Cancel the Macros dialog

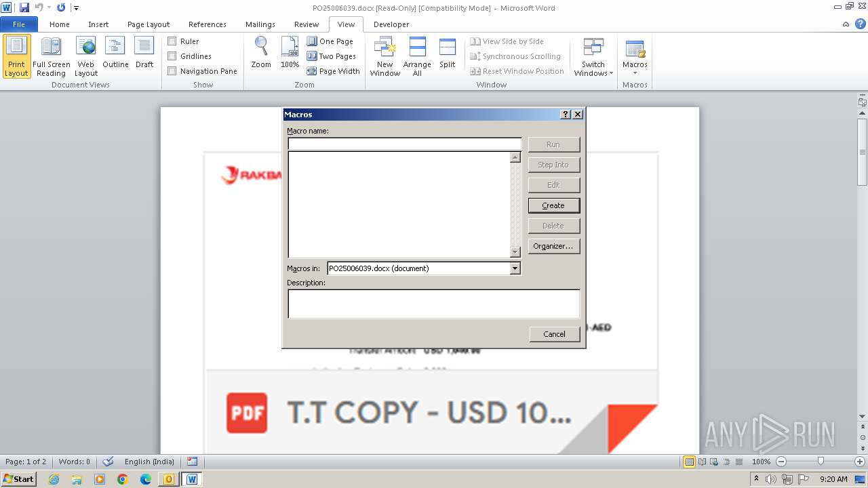pos(554,334)
